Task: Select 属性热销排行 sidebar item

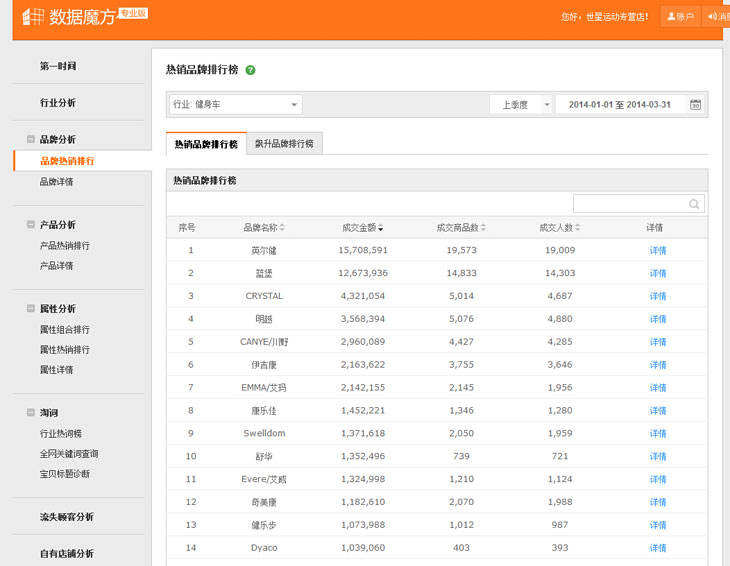Action: 65,350
